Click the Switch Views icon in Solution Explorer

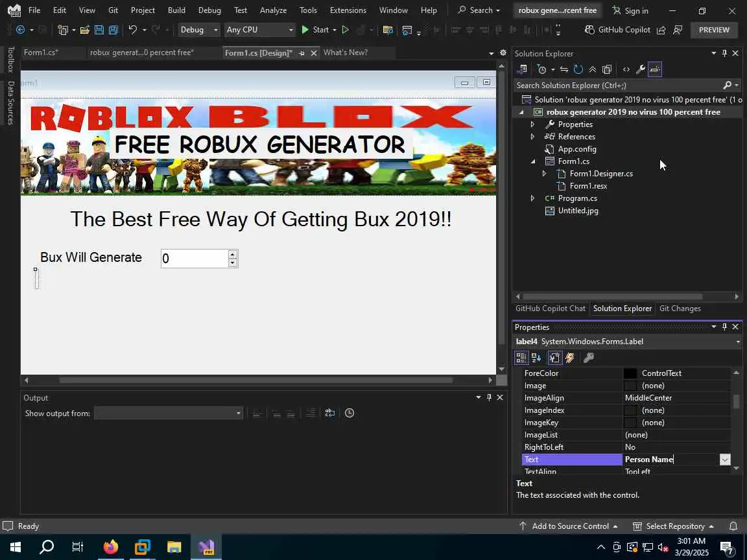tap(521, 69)
